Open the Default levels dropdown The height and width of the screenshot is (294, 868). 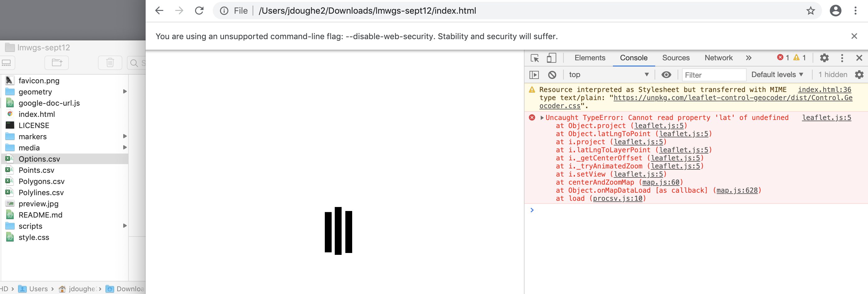coord(777,74)
